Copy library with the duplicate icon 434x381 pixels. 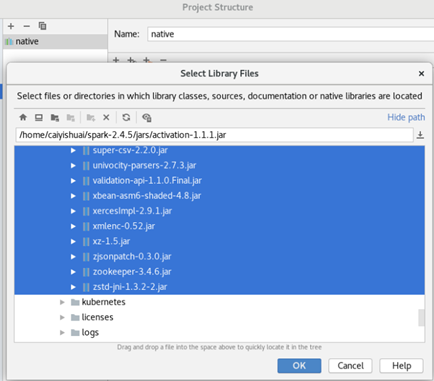click(42, 26)
